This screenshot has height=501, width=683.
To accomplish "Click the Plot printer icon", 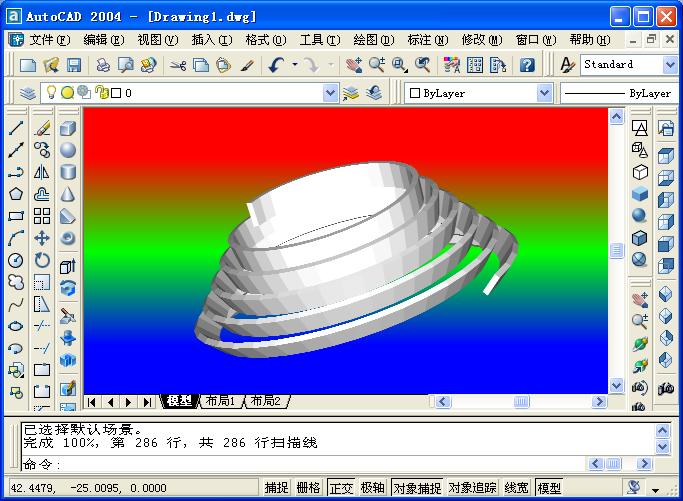I will tap(103, 65).
